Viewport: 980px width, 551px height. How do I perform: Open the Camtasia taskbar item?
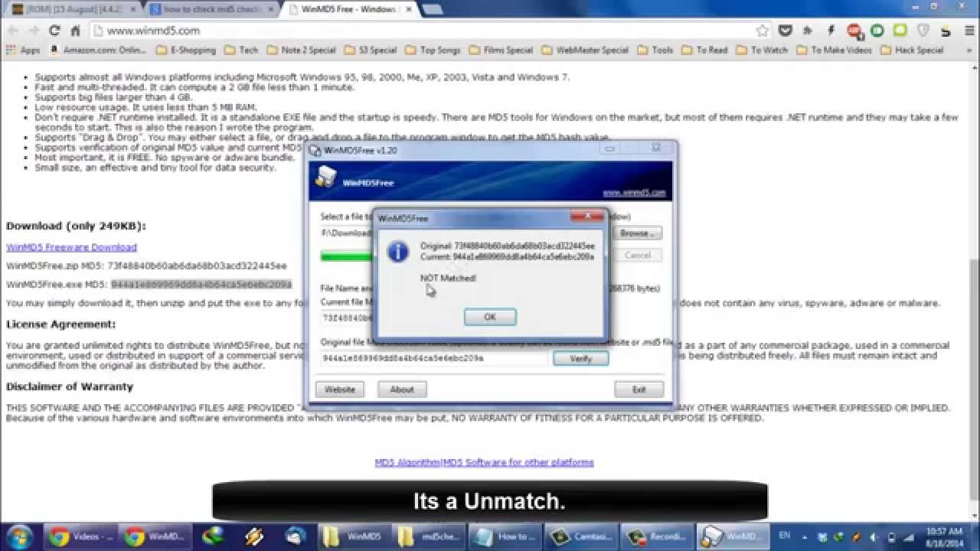(x=580, y=536)
